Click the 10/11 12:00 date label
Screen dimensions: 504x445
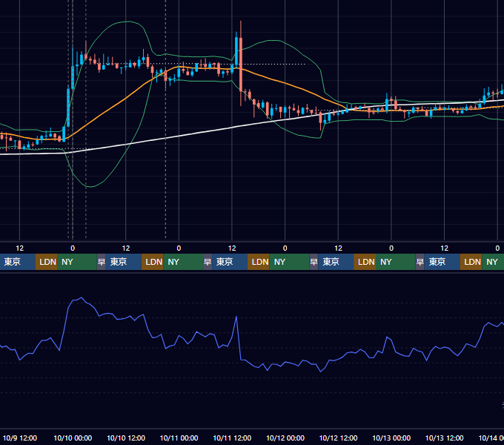point(232,438)
